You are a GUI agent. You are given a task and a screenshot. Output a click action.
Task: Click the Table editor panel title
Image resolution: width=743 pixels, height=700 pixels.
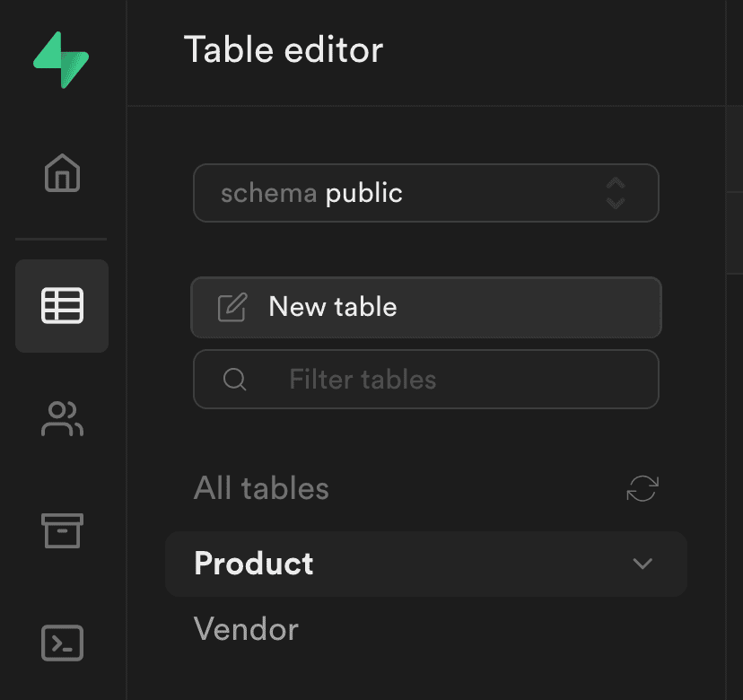click(284, 49)
